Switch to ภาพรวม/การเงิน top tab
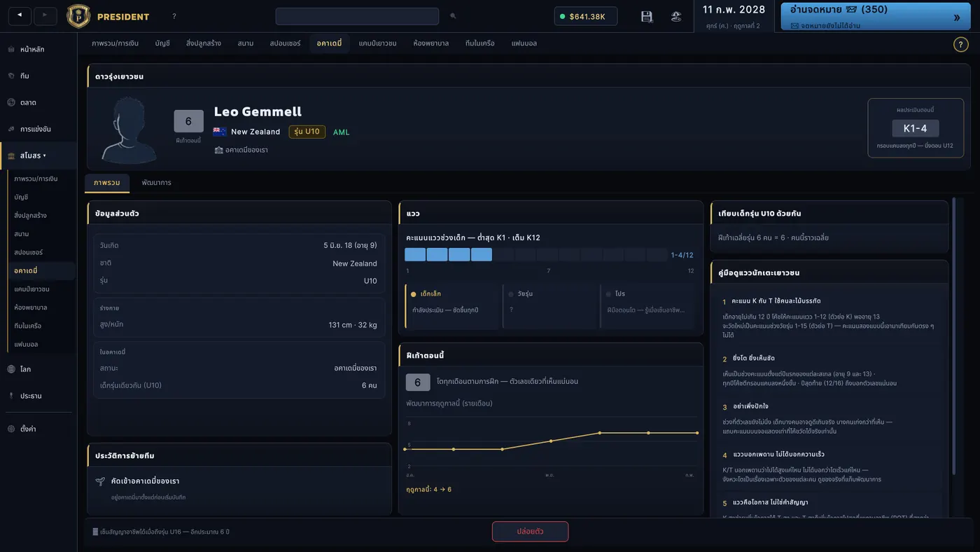980x552 pixels. tap(115, 43)
